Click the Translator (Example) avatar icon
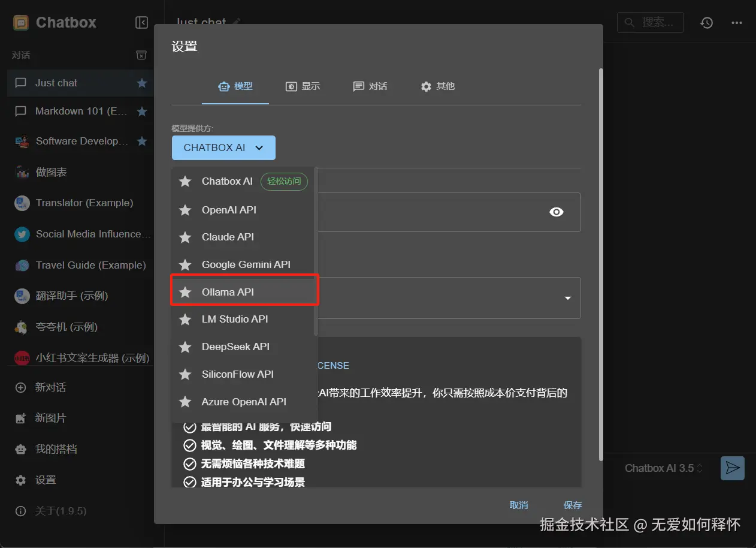This screenshot has height=548, width=756. (x=22, y=203)
